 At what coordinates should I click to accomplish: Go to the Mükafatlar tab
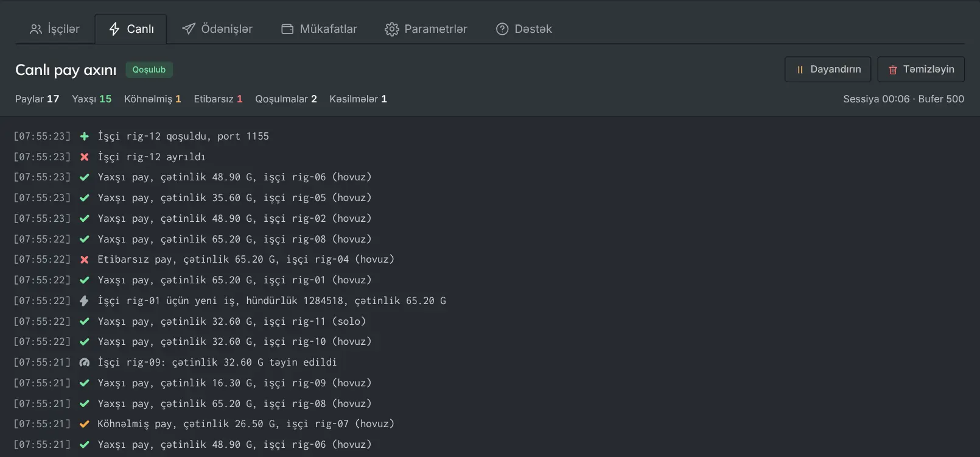(x=319, y=29)
